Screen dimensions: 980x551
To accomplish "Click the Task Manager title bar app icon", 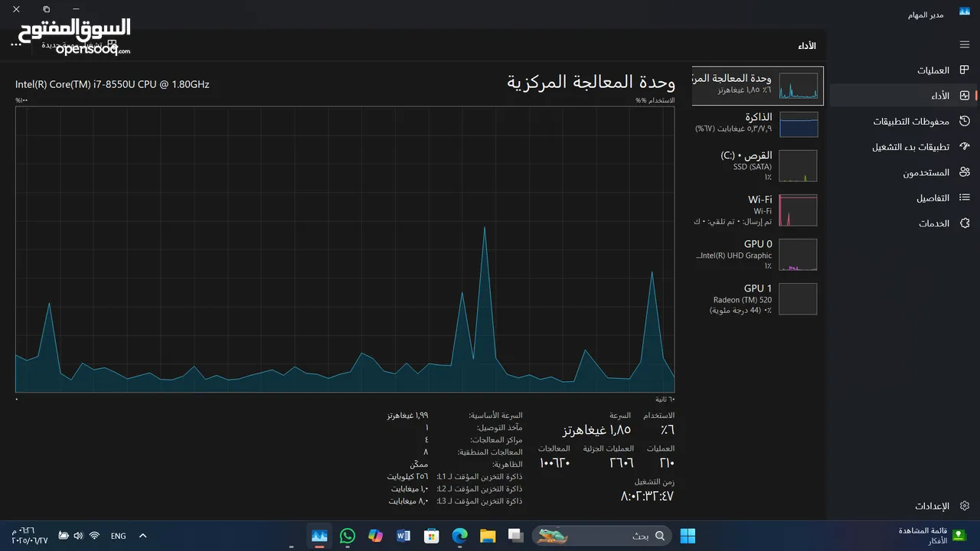I will click(964, 11).
